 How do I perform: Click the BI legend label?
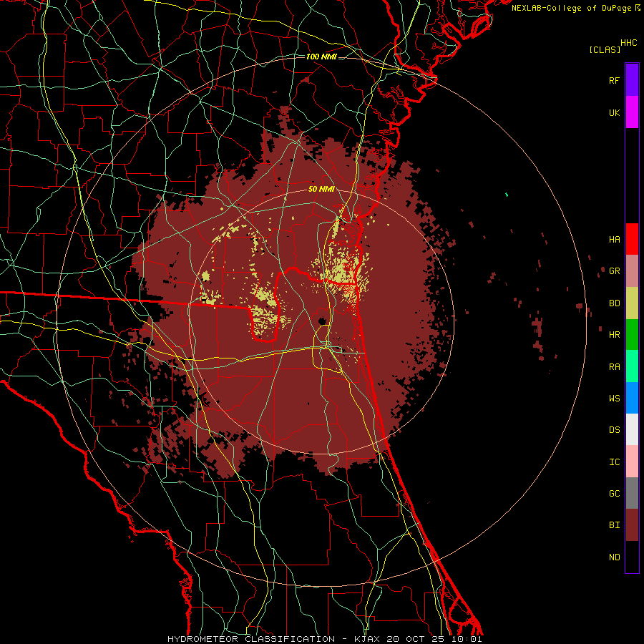tap(614, 525)
